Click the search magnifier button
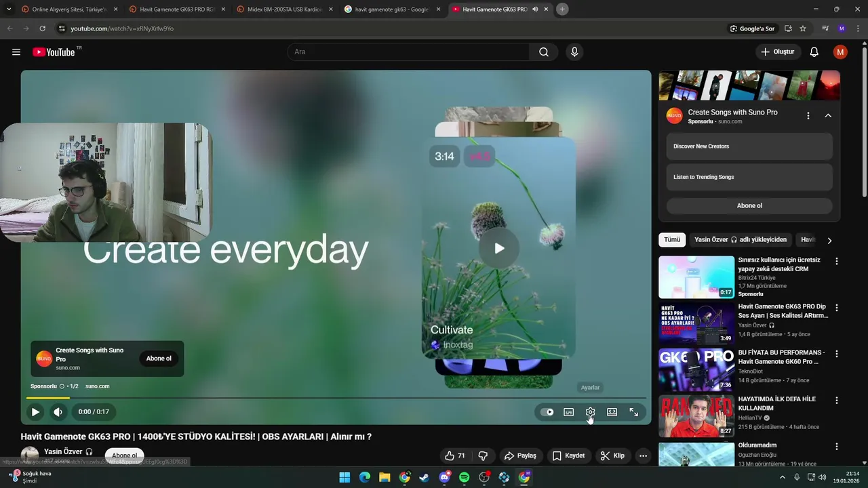The image size is (868, 488). (x=544, y=52)
